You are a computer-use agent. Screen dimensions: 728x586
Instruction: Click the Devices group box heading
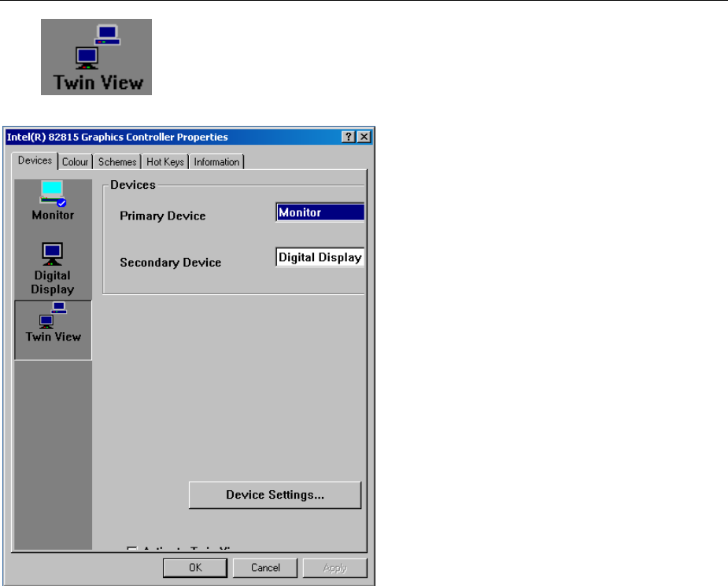[133, 185]
